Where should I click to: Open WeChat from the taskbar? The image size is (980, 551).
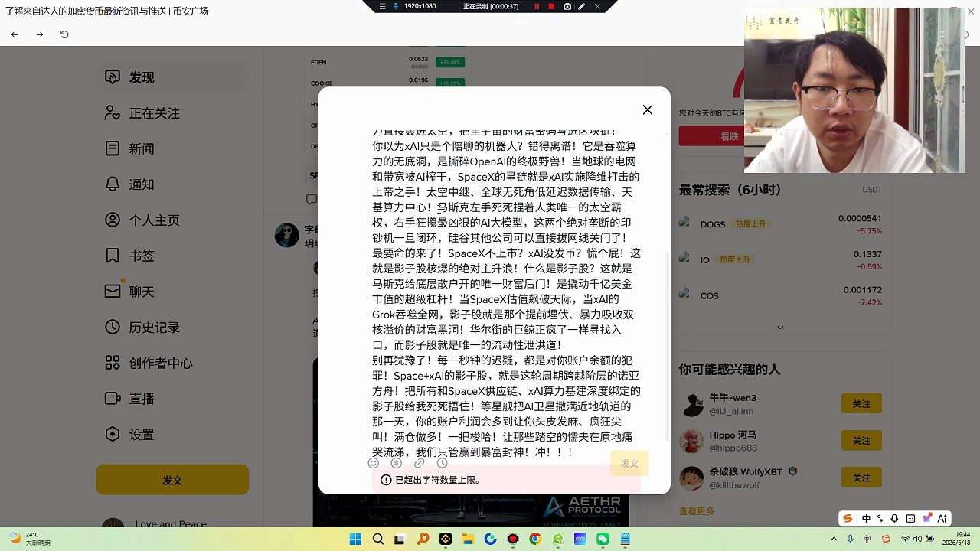tap(603, 540)
